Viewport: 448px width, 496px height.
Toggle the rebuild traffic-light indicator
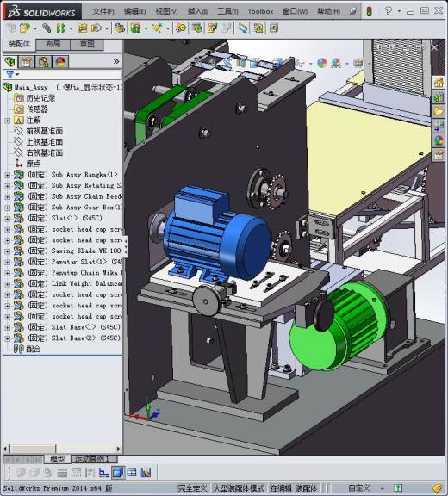click(x=369, y=11)
